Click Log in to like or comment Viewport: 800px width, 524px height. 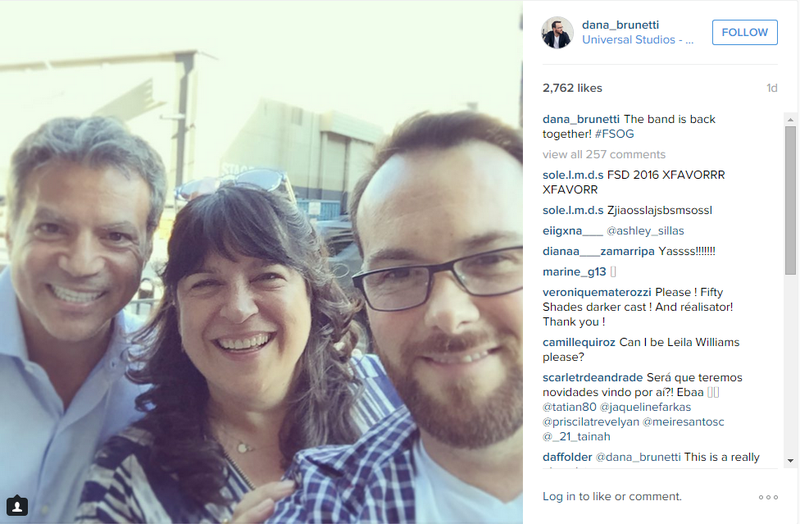click(x=612, y=496)
